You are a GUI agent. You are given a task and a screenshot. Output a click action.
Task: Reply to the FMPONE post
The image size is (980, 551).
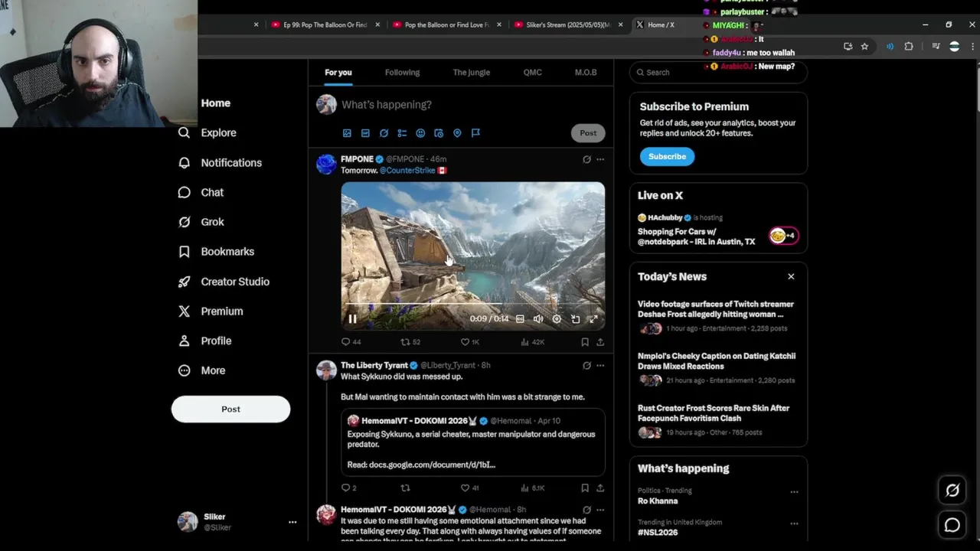[x=351, y=342]
